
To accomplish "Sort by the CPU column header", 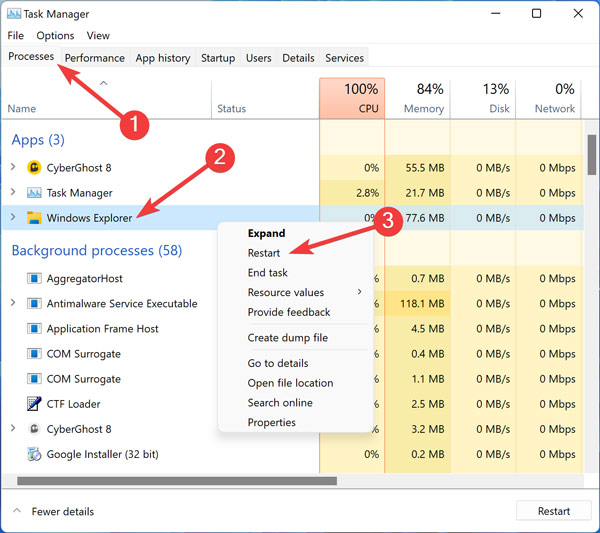I will pos(352,98).
